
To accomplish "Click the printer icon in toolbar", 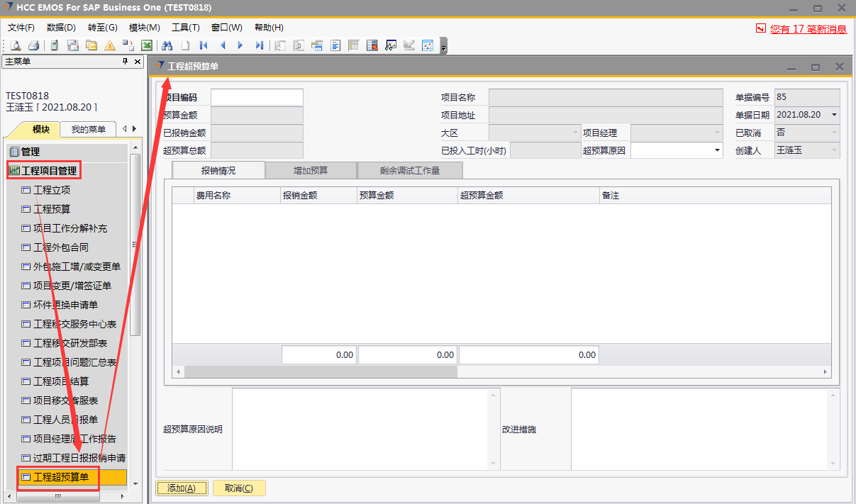I will (x=33, y=45).
